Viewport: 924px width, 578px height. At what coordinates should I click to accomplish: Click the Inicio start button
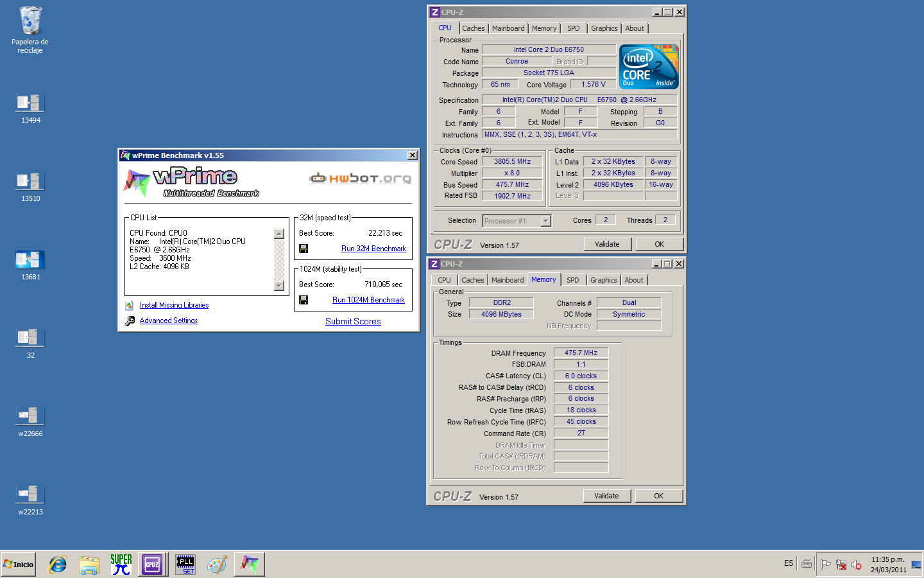click(x=19, y=565)
